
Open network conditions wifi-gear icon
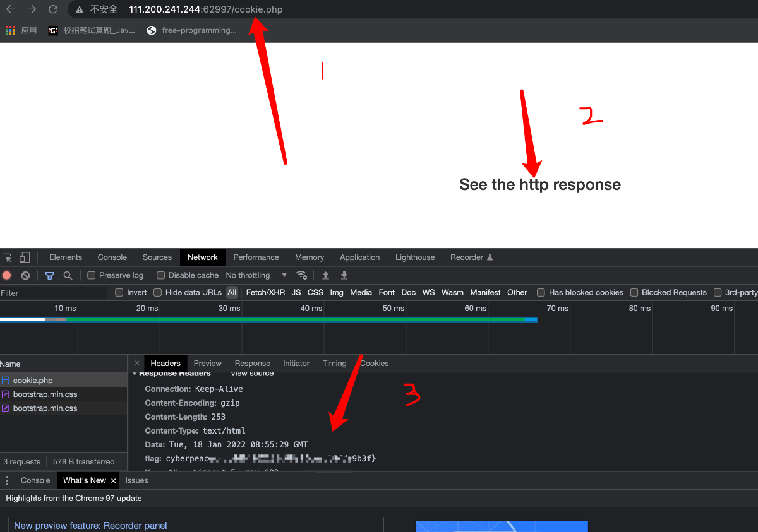[x=302, y=275]
